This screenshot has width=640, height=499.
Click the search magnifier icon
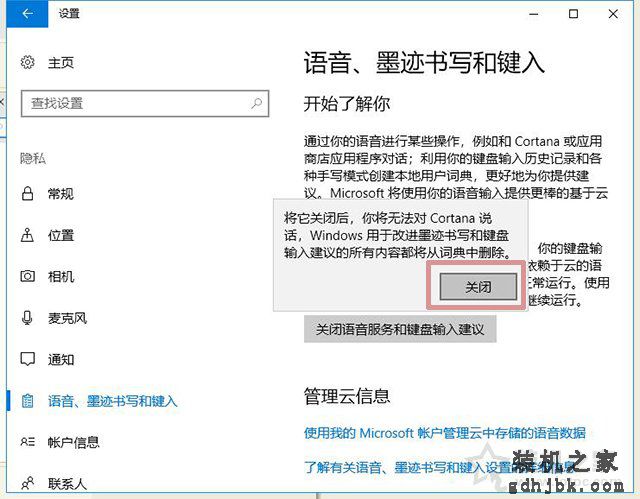pos(256,103)
